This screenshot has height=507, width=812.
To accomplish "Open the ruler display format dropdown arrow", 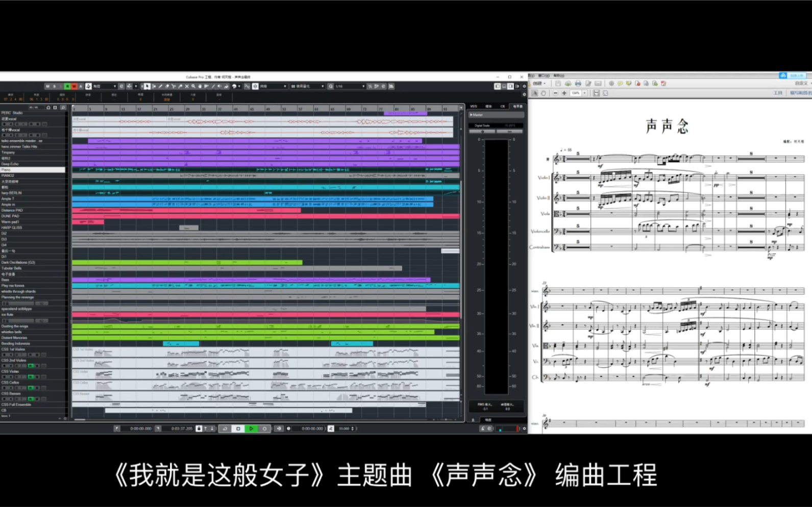I will point(461,108).
